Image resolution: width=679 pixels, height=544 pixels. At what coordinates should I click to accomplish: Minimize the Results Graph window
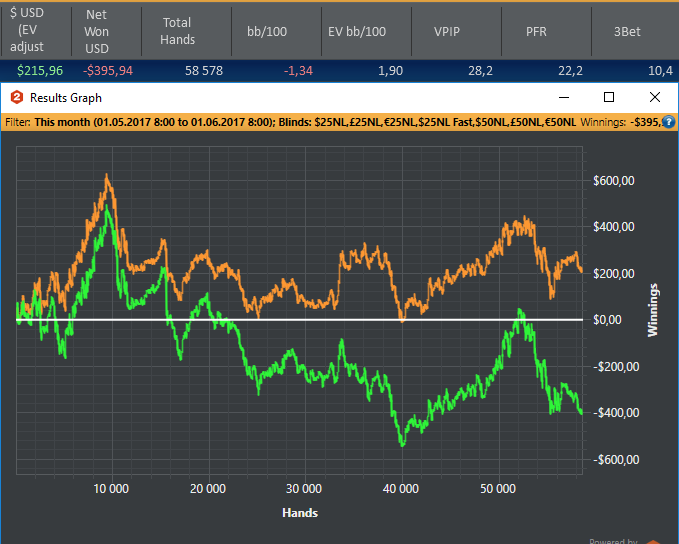(564, 97)
